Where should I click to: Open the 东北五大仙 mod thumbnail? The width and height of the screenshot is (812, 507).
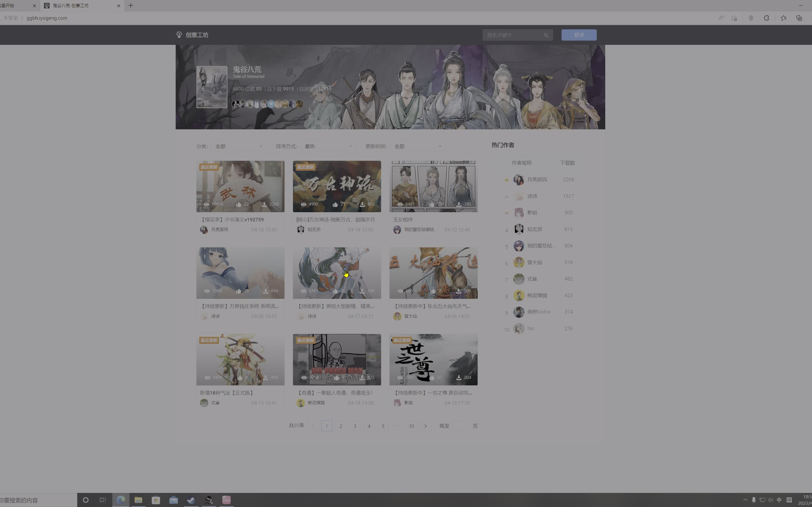(x=433, y=273)
